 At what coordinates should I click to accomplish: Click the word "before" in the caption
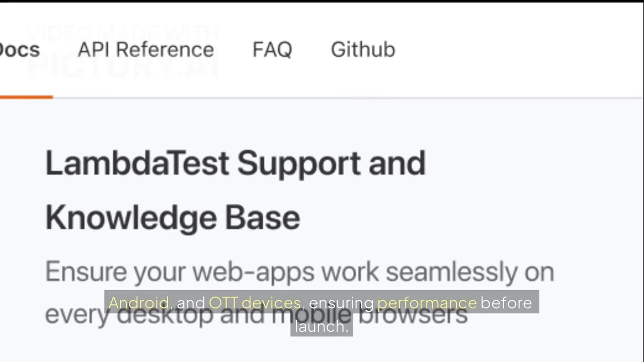coord(506,303)
